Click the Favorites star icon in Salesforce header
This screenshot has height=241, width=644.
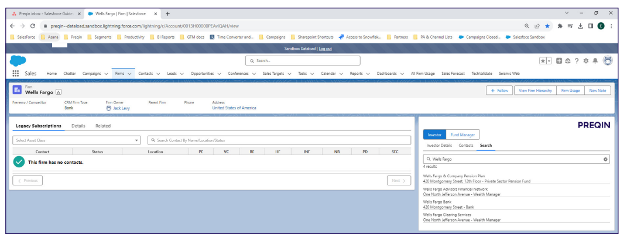click(x=543, y=61)
